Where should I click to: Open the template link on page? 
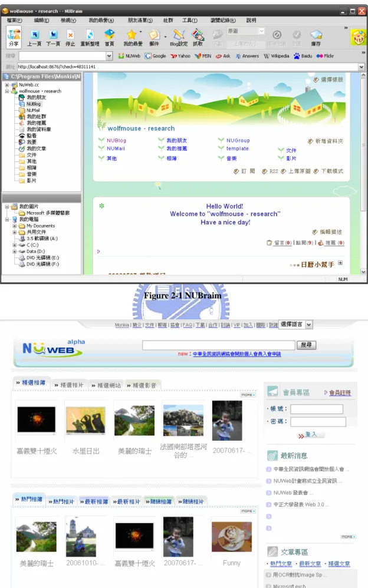click(x=237, y=148)
